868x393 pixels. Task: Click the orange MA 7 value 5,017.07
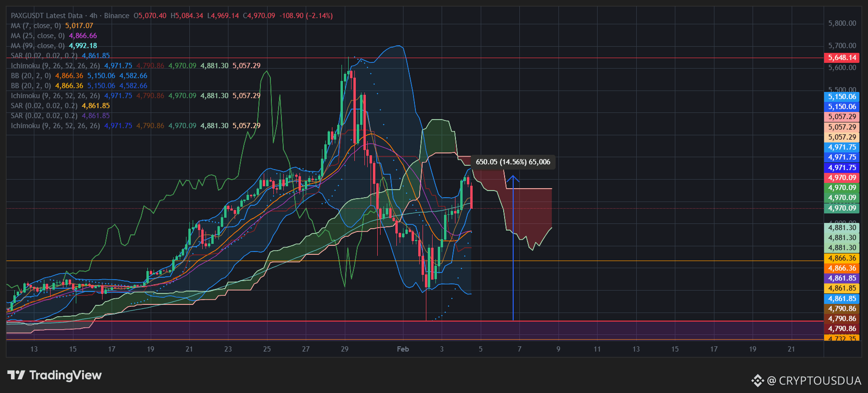(79, 26)
